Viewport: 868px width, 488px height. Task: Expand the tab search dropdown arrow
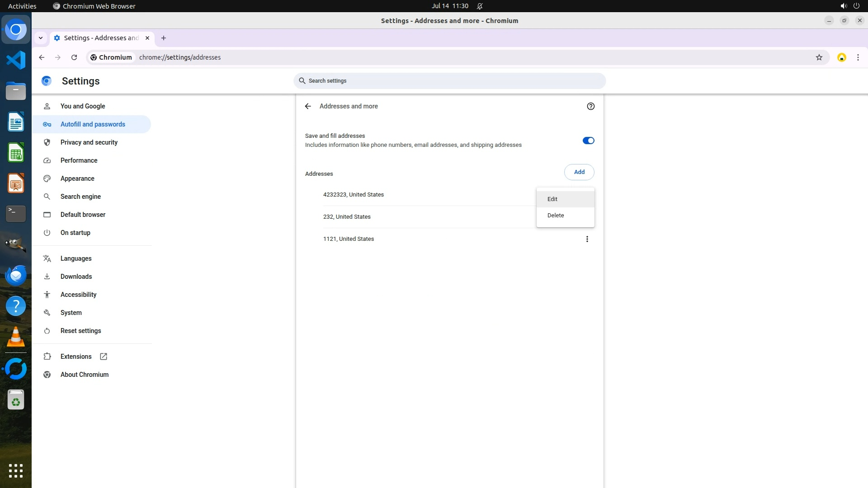pos(41,38)
